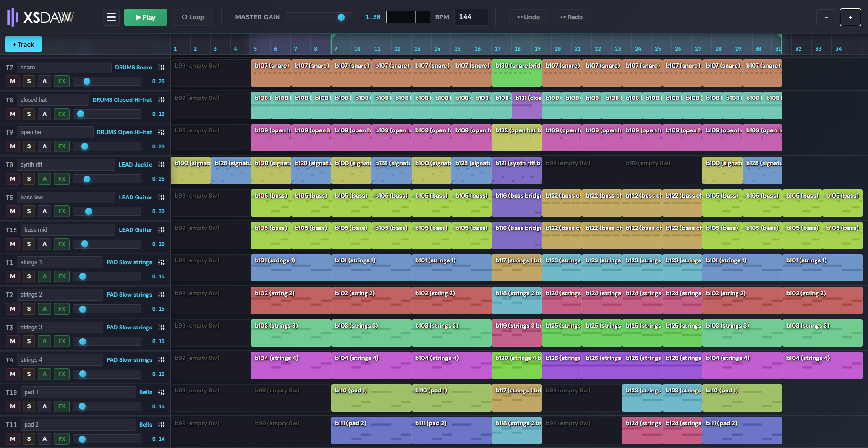Edit the BPM value field
The width and height of the screenshot is (868, 448).
point(471,16)
